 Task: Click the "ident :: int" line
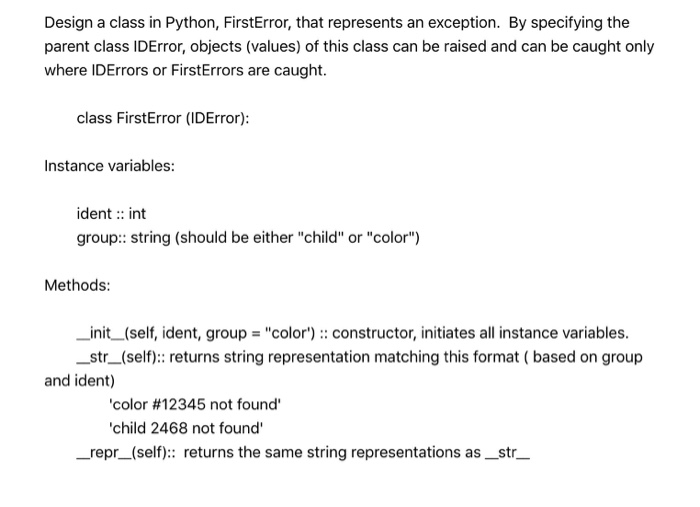tap(111, 214)
